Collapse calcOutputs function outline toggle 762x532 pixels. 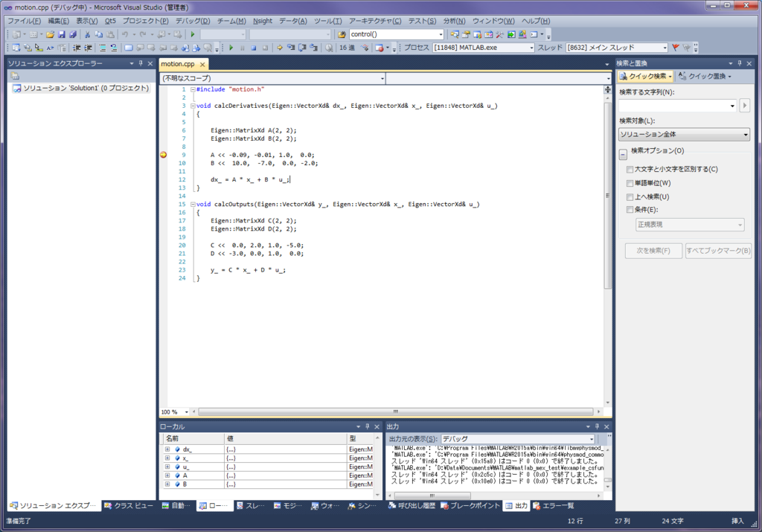click(193, 204)
